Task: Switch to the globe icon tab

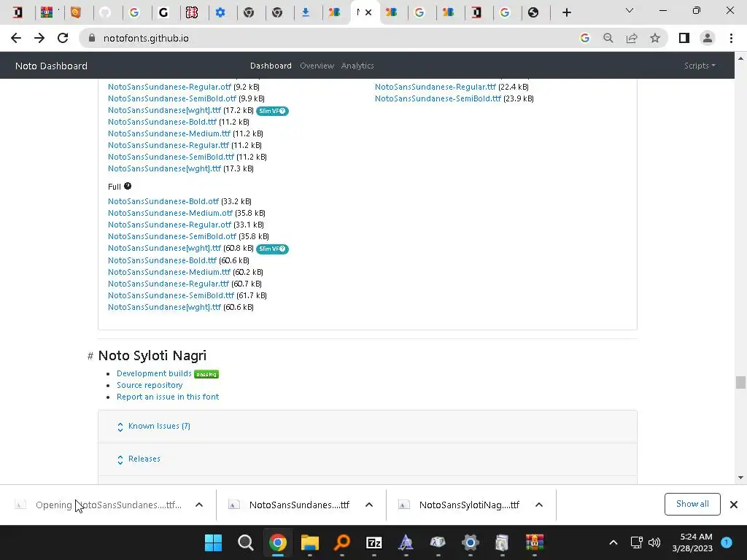Action: (533, 12)
